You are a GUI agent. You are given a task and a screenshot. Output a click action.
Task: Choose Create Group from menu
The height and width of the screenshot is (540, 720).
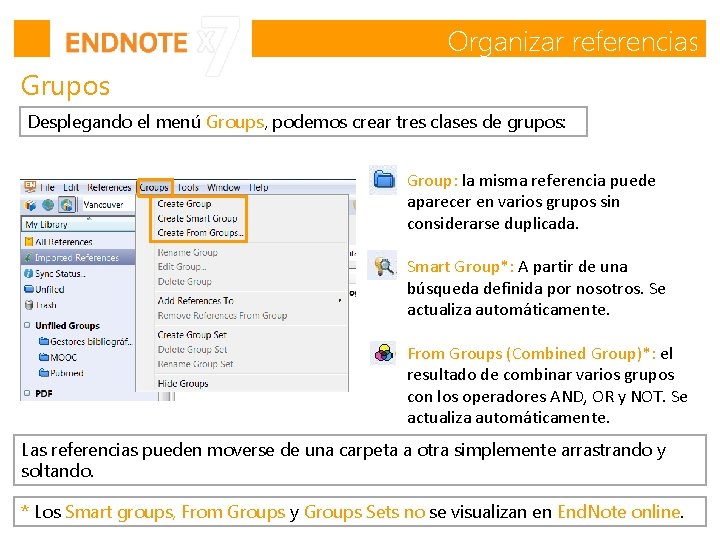tap(184, 203)
